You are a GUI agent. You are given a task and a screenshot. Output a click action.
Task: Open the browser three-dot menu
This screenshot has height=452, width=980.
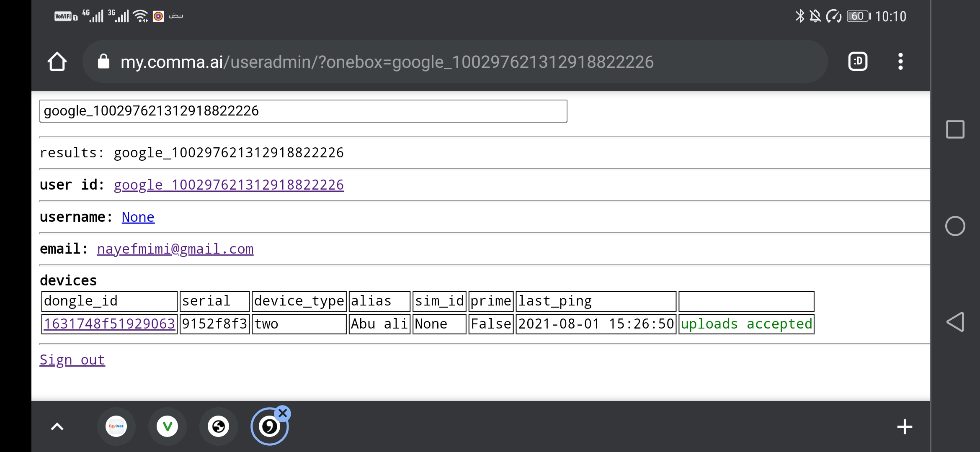[900, 62]
